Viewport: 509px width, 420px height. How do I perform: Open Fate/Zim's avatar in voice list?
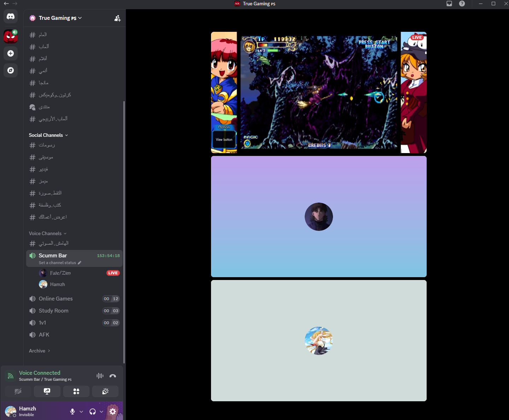click(43, 273)
